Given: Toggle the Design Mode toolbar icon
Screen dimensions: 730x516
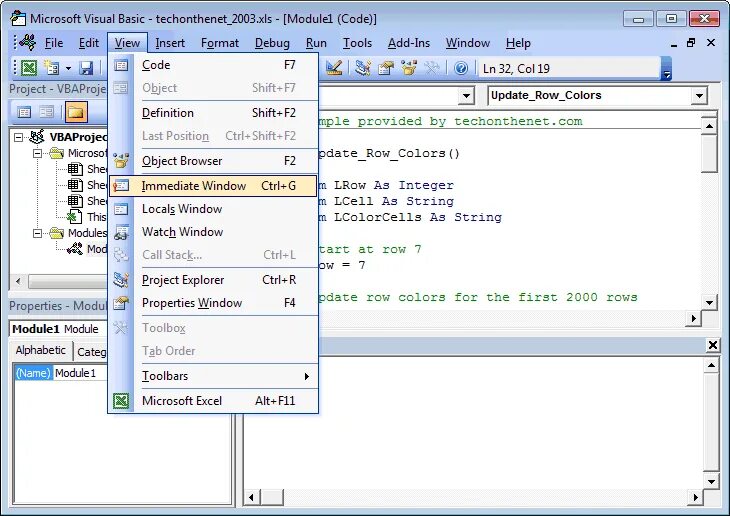Looking at the screenshot, I should (x=334, y=68).
